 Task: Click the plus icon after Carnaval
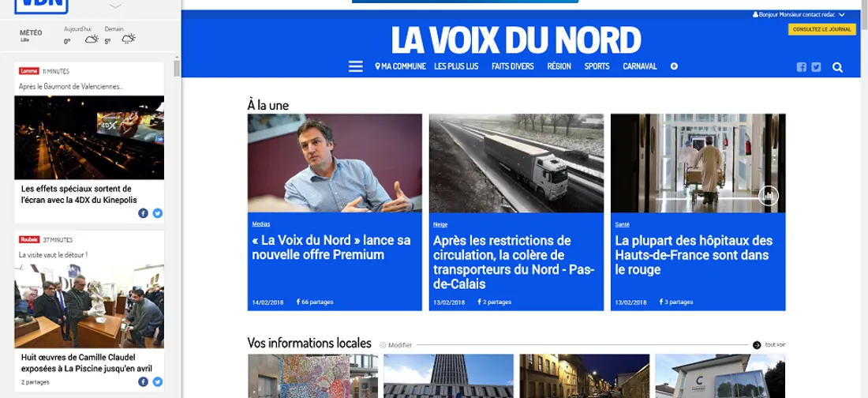click(x=674, y=66)
